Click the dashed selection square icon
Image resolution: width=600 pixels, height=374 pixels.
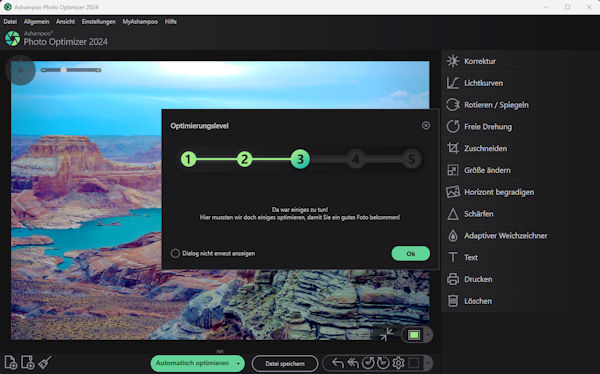pyautogui.click(x=414, y=363)
